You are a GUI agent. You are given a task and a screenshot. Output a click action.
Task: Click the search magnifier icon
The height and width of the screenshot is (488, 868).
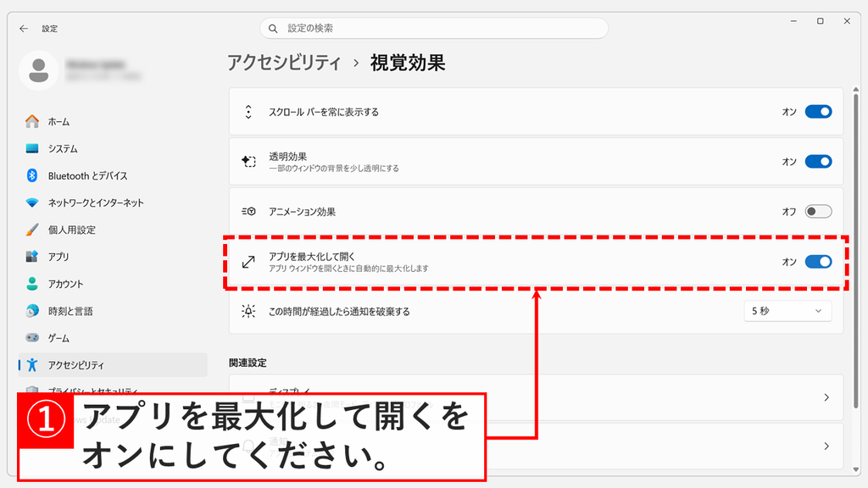click(273, 28)
